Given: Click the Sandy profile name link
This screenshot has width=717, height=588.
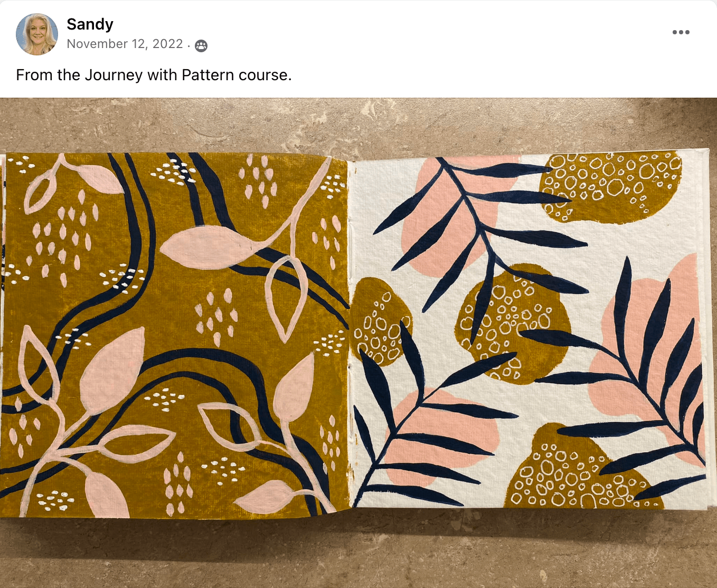Looking at the screenshot, I should [90, 24].
